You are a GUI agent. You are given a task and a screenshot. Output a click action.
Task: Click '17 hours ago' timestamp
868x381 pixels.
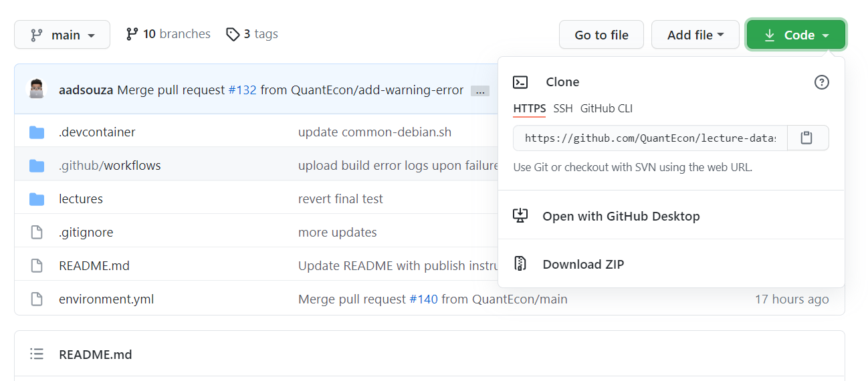(792, 299)
